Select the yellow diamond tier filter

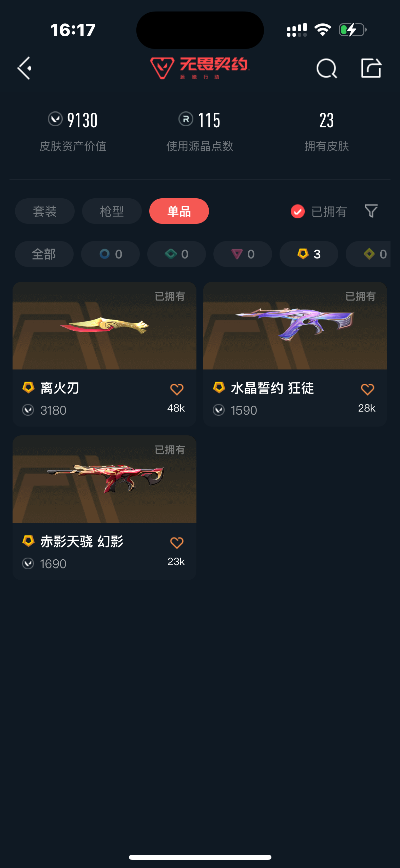point(368,254)
